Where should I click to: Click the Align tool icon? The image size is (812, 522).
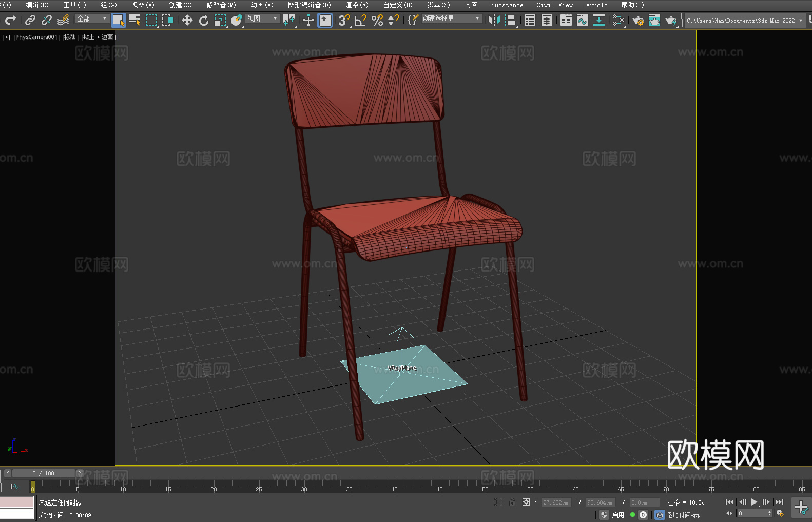point(511,20)
